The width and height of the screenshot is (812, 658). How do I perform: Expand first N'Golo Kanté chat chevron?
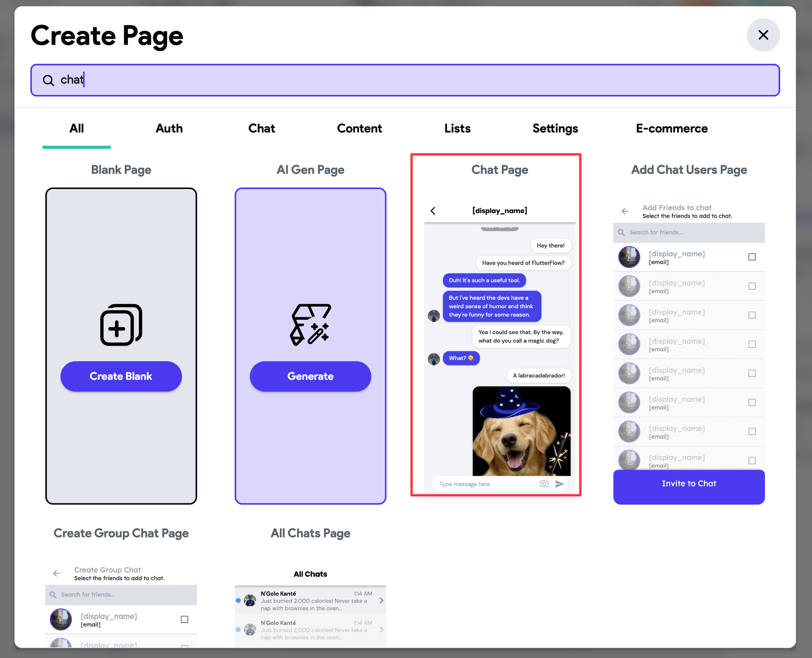(x=381, y=600)
